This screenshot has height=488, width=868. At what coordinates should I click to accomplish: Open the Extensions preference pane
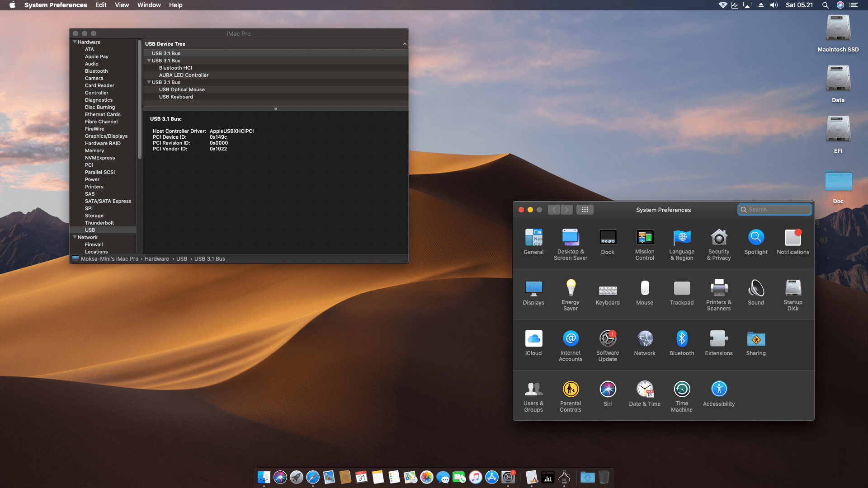(719, 343)
